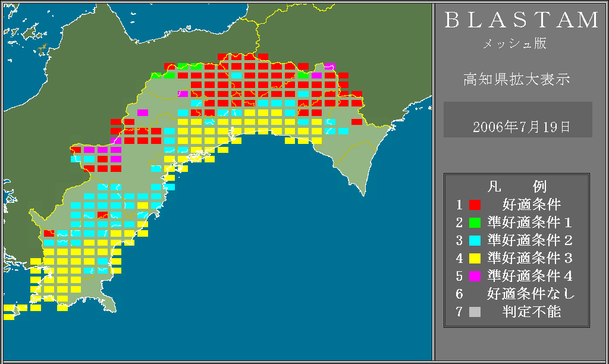Click legend number 6
This screenshot has width=609, height=364.
tap(460, 294)
